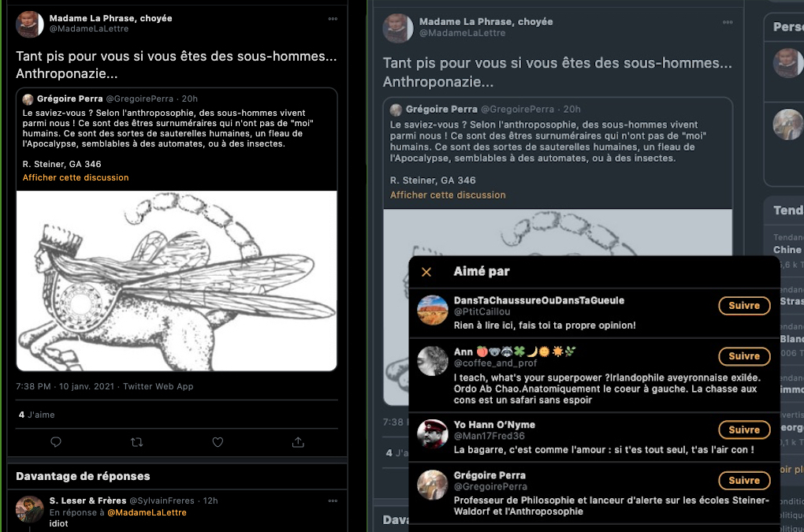Open "Afficher cette discussion" in the left tweet
Screen dimensions: 804x532
point(76,178)
